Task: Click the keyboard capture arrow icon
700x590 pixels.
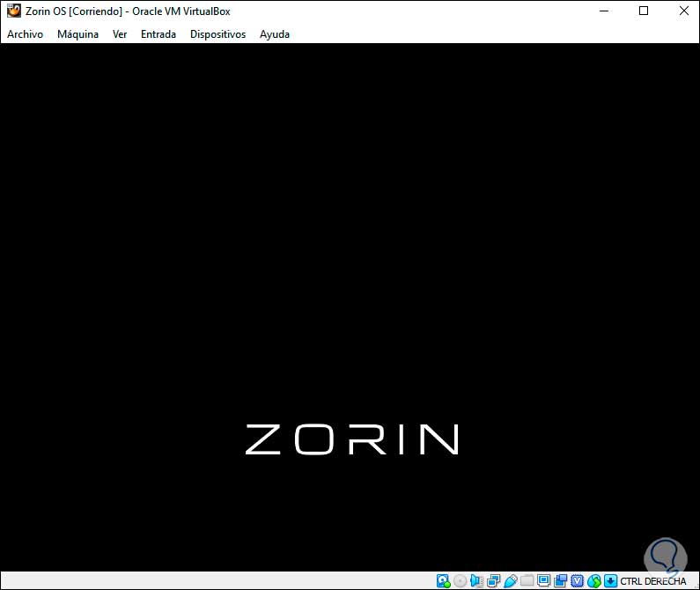Action: point(610,580)
